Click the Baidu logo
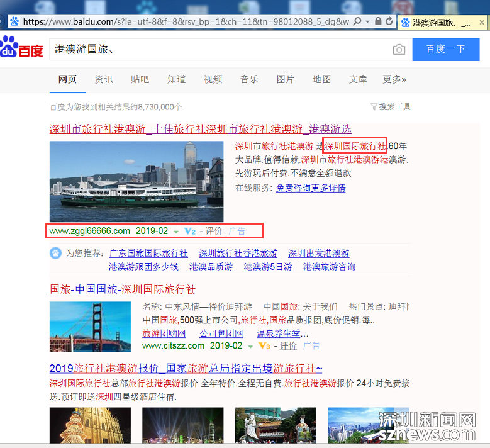The image size is (490, 448). (22, 48)
